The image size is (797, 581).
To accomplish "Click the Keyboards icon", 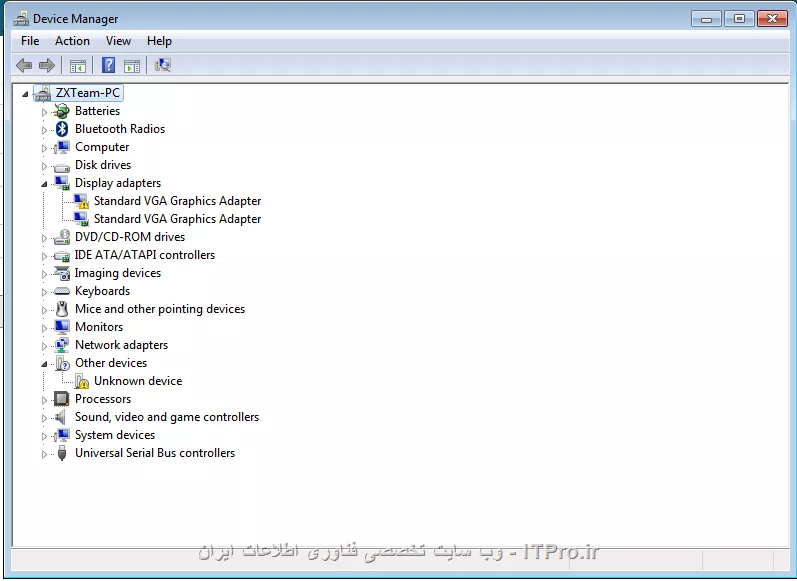I will (x=62, y=291).
